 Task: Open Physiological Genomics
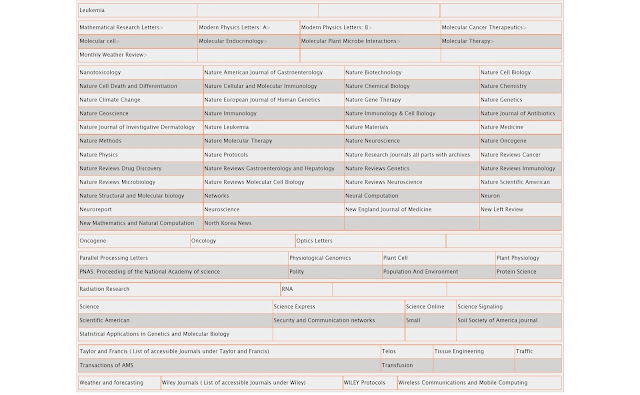pos(320,258)
